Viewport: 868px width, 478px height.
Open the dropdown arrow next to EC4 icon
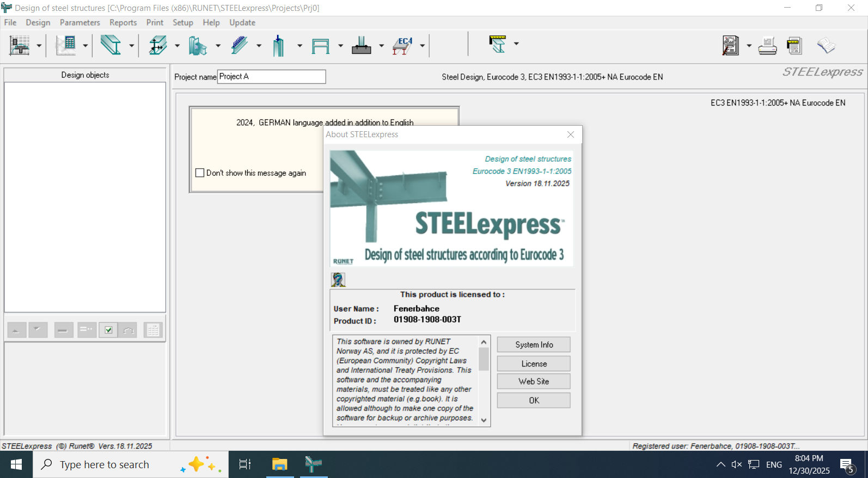click(x=422, y=46)
